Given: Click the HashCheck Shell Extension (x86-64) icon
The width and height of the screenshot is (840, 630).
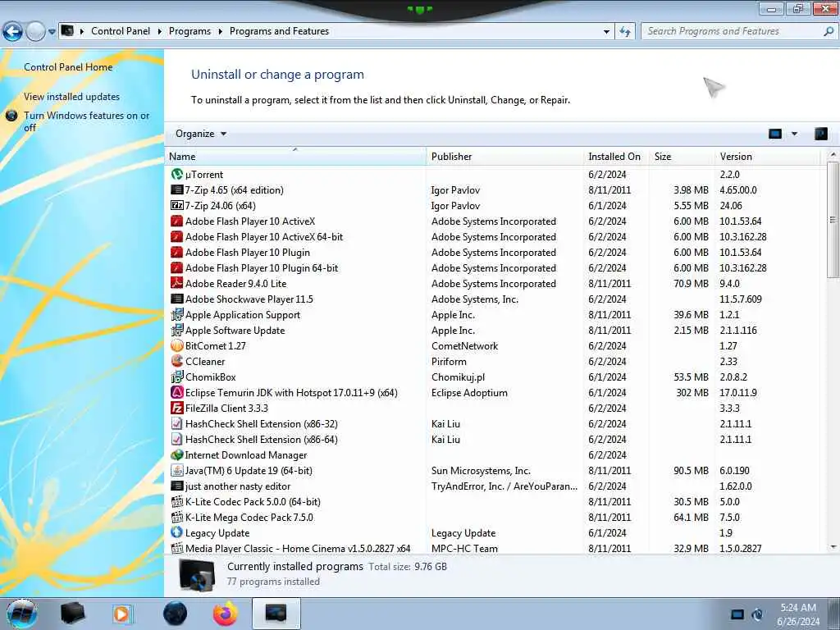Looking at the screenshot, I should point(177,439).
